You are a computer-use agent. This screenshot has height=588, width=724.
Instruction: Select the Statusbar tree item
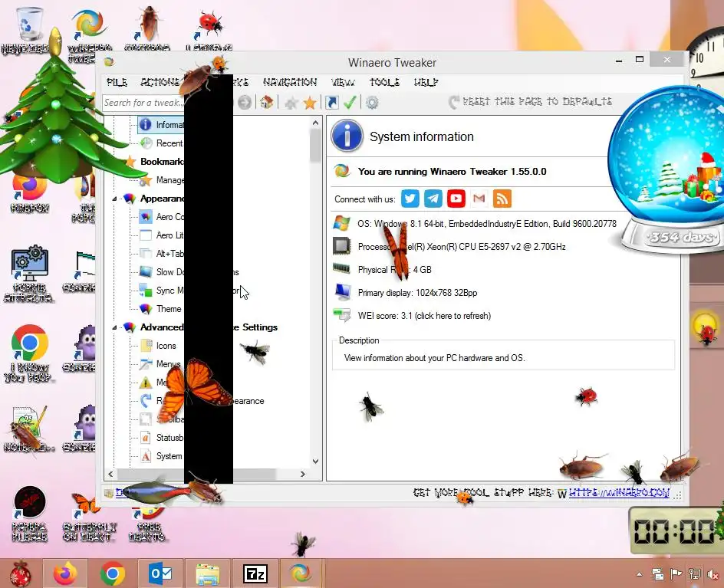tap(169, 438)
